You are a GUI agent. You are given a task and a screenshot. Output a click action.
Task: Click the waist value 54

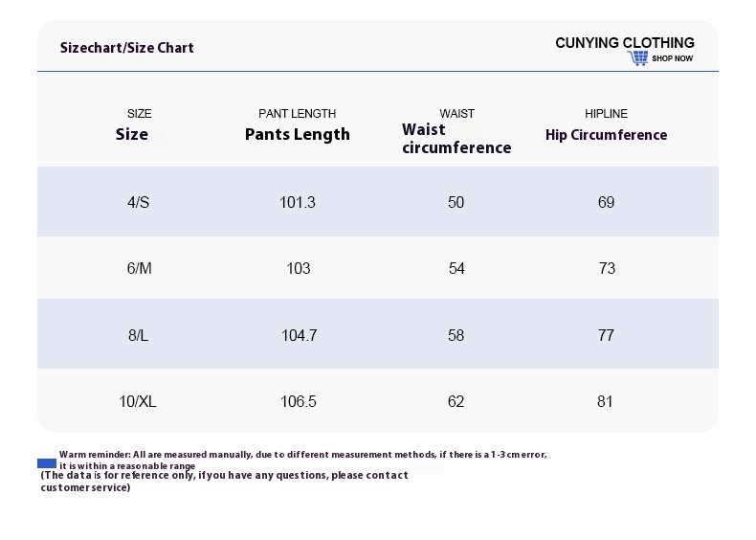[456, 268]
